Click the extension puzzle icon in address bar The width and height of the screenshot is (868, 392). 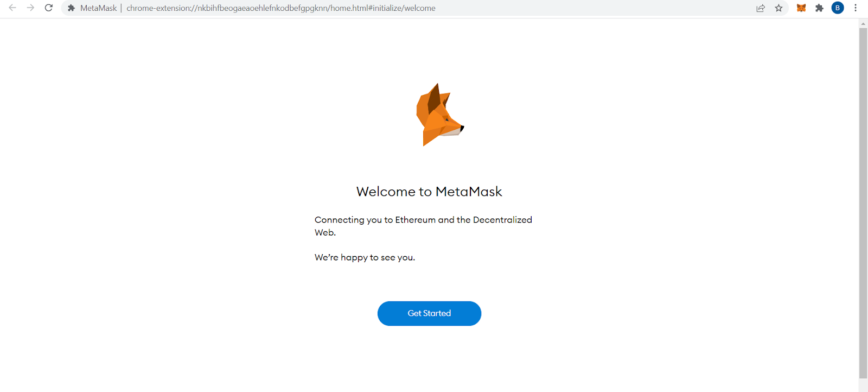pyautogui.click(x=71, y=8)
